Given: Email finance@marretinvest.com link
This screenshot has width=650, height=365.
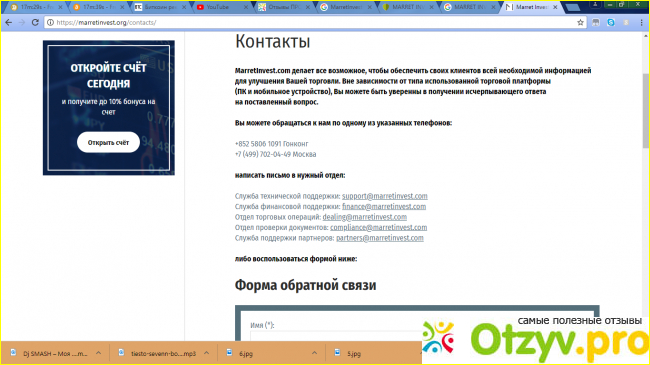Looking at the screenshot, I should [x=384, y=206].
